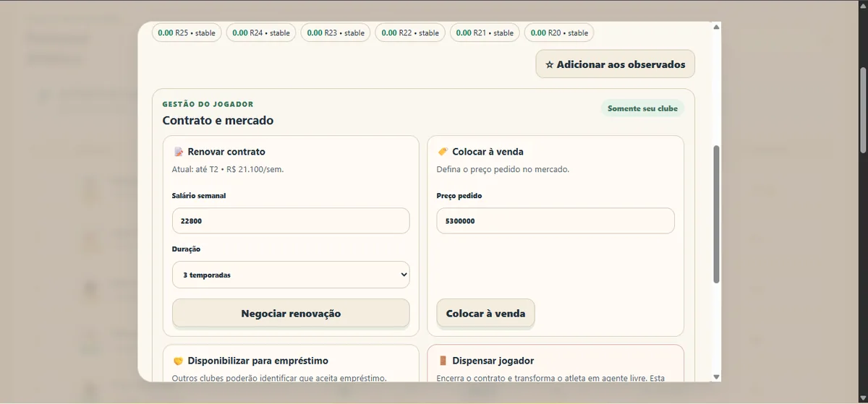
Task: Click the 0.00 R22 stable chip
Action: click(410, 33)
